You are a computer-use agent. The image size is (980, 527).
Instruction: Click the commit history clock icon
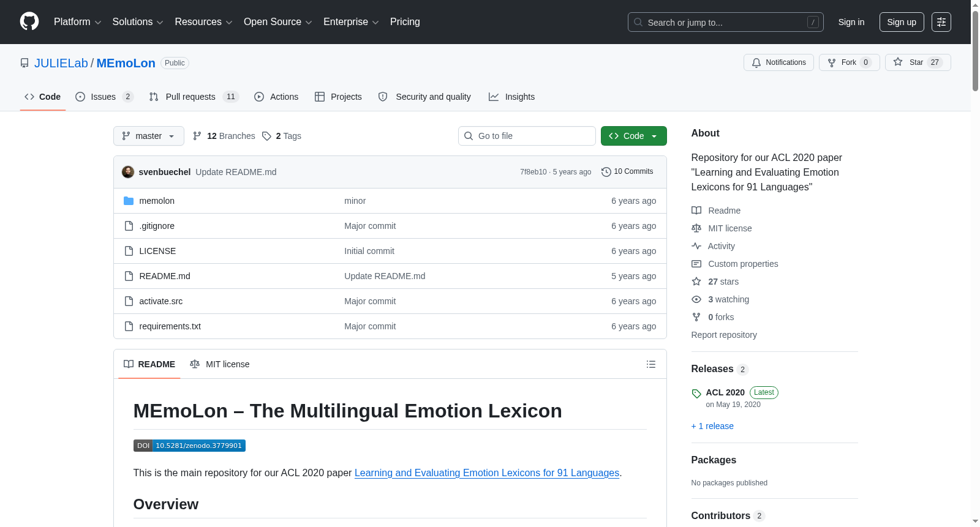coord(606,172)
